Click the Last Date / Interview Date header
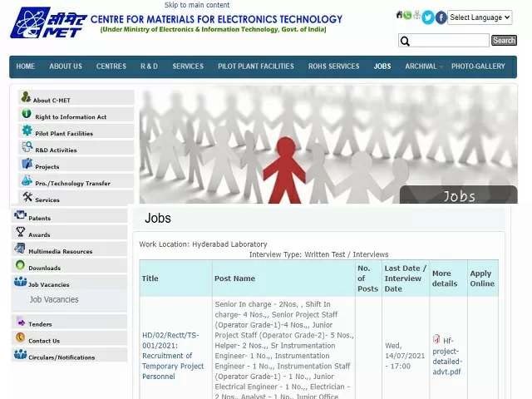Image resolution: width=532 pixels, height=399 pixels. pos(405,278)
